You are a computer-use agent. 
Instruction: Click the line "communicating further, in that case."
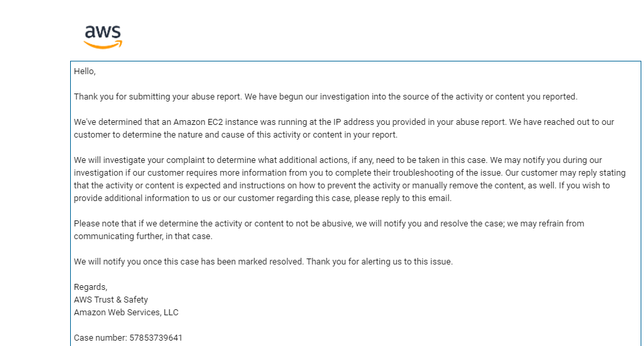coord(143,237)
